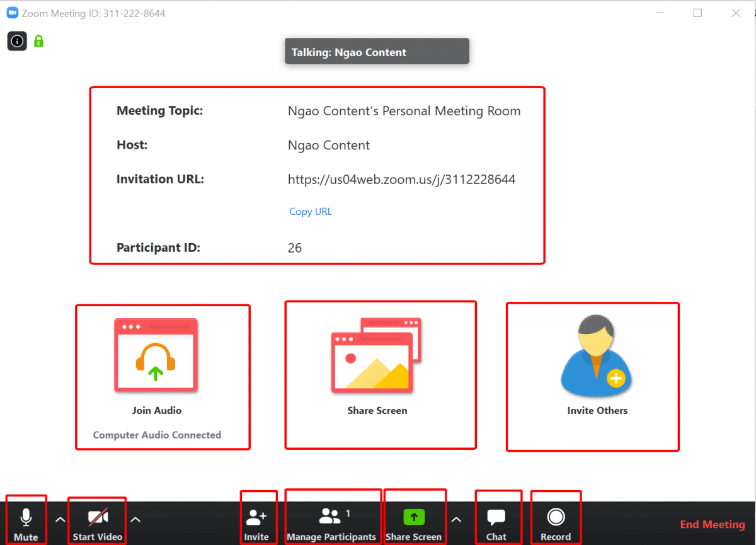
Task: Click the host name "Ngao Content"
Action: click(329, 146)
